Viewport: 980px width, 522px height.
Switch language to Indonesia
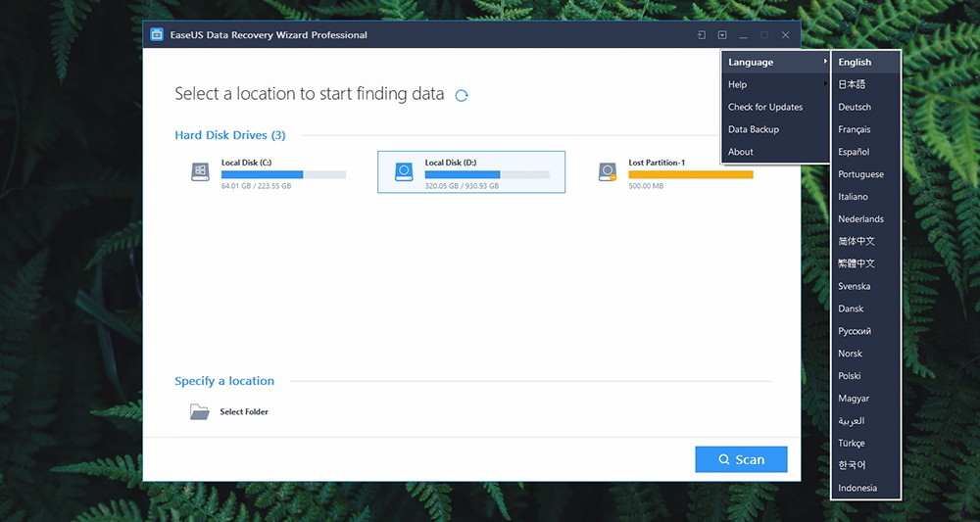pos(865,488)
